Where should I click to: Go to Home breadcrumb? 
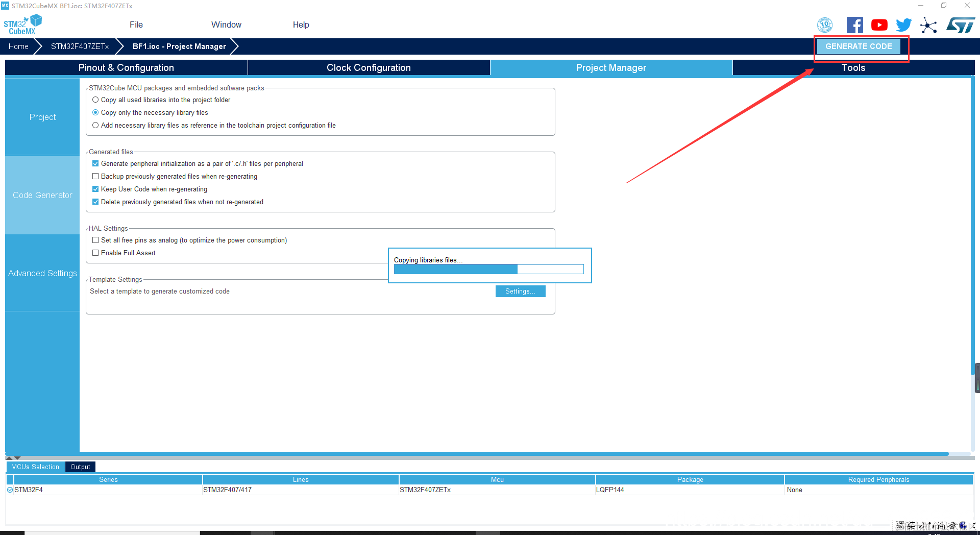(x=18, y=46)
